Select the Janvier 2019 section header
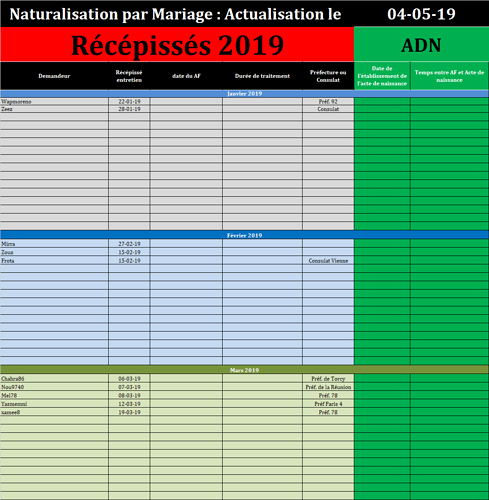Viewport: 489px width, 500px height. coord(244,94)
